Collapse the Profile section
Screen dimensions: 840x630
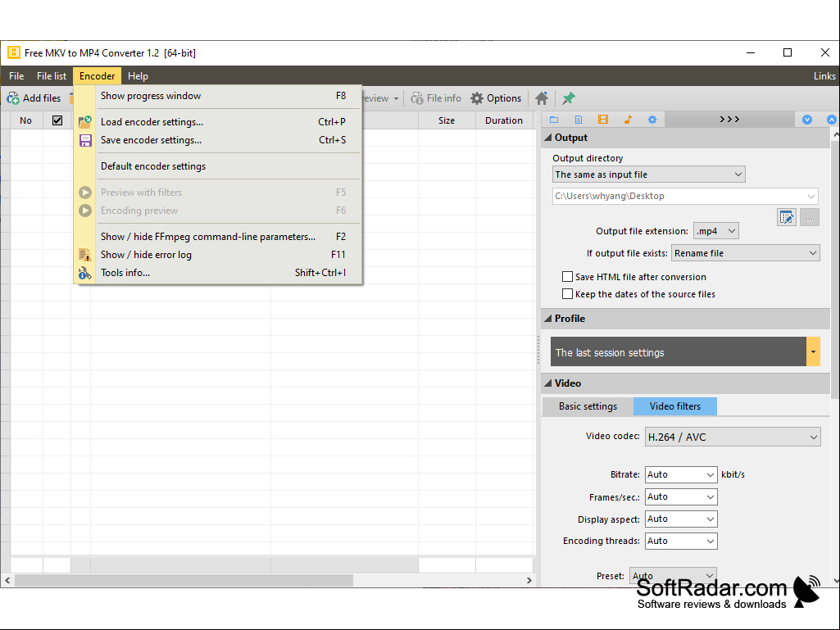(x=547, y=319)
